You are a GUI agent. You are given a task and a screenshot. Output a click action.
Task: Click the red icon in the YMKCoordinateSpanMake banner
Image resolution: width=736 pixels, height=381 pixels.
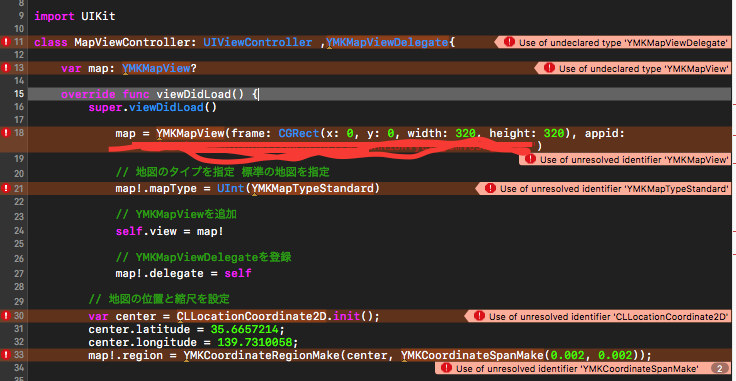pyautogui.click(x=447, y=368)
